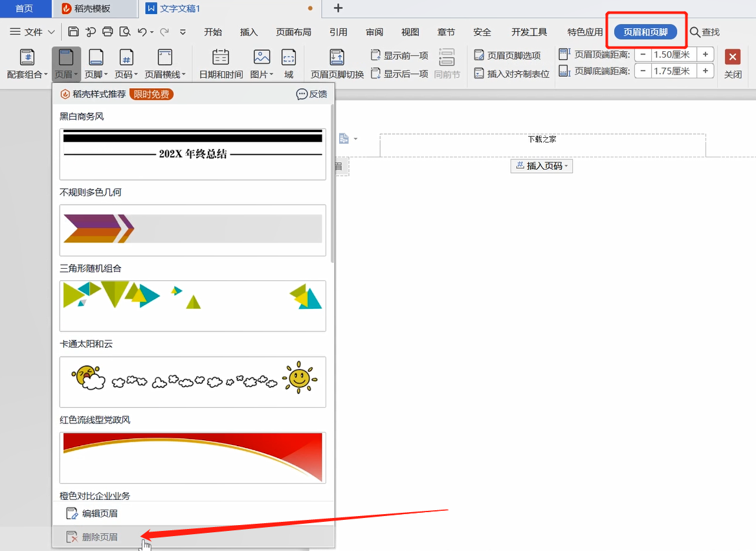Click the red 关闭 close header button
Image resolution: width=756 pixels, height=551 pixels.
coord(733,63)
